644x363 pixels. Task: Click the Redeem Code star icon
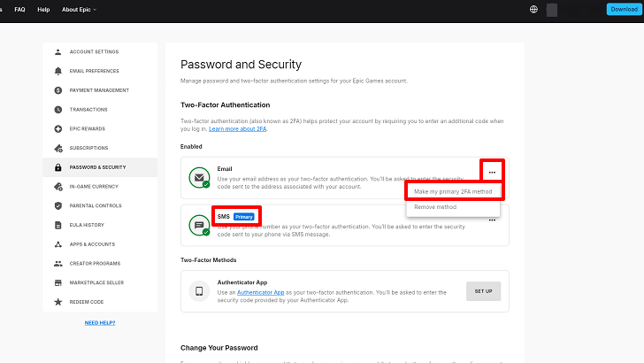pos(58,302)
